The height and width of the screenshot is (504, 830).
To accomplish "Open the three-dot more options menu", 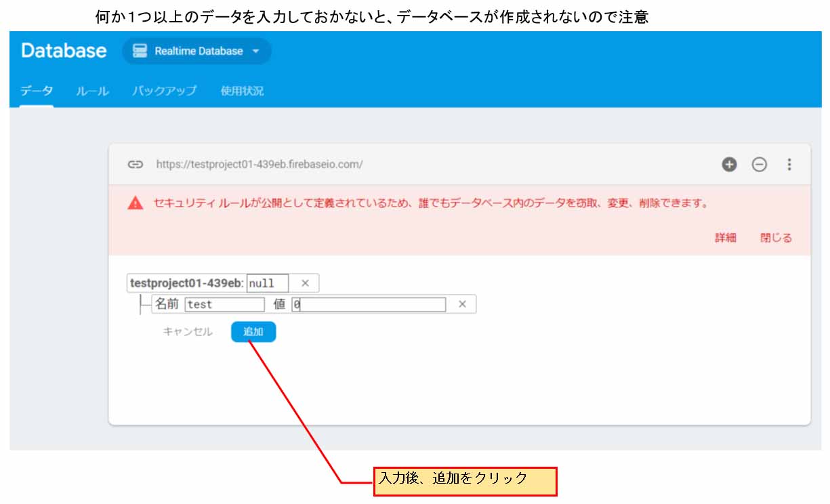I will [x=789, y=165].
